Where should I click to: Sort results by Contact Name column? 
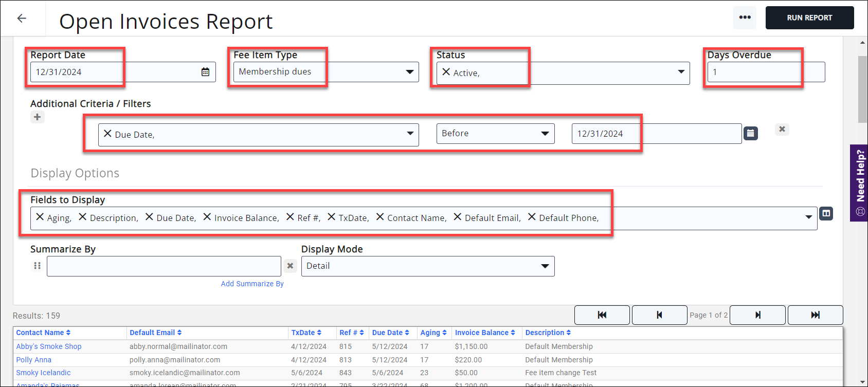pyautogui.click(x=43, y=333)
